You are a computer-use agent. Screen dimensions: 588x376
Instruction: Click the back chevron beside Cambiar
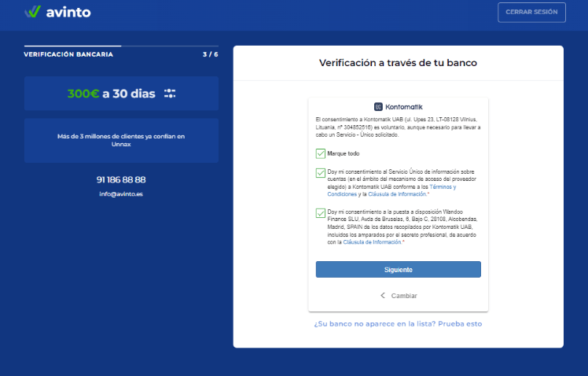383,295
